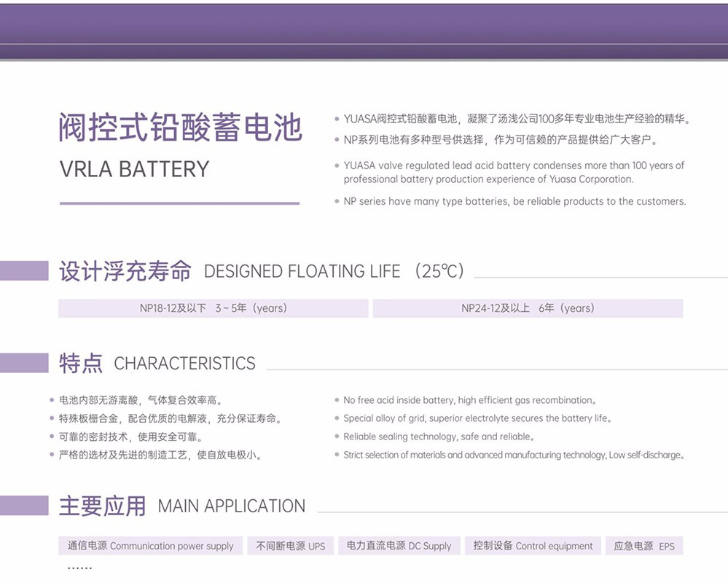Click the Special alloy of grid line

[x=477, y=418]
